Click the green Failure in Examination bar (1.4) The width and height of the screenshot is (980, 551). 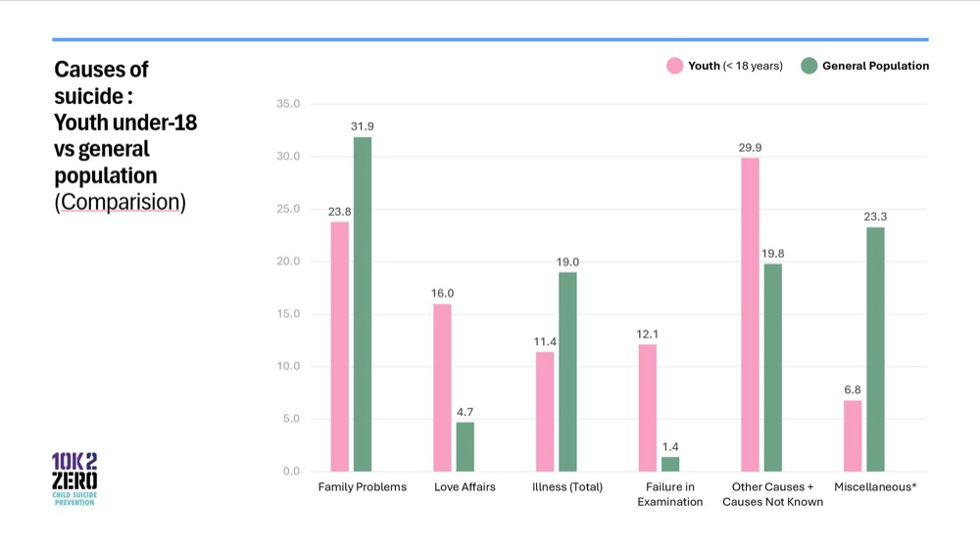(x=670, y=464)
